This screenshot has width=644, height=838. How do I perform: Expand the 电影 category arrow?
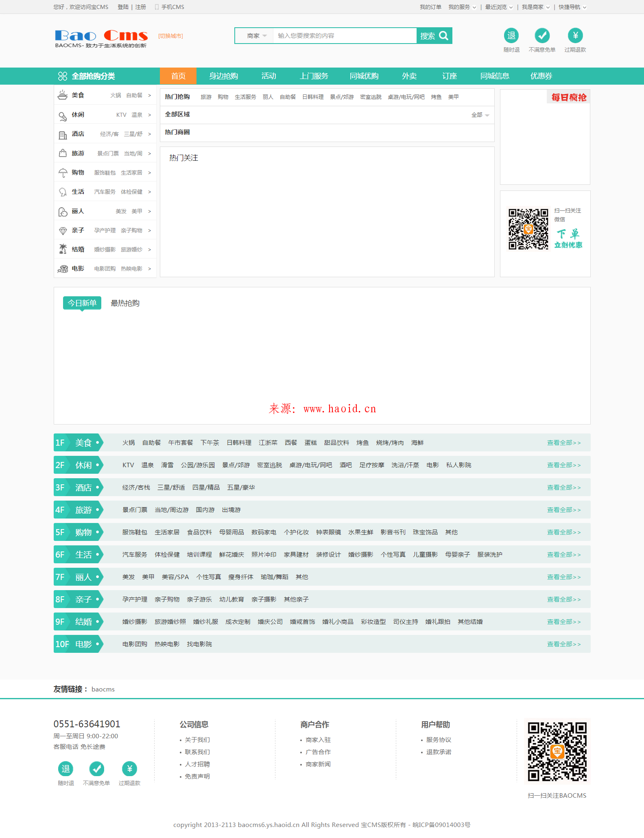[149, 269]
